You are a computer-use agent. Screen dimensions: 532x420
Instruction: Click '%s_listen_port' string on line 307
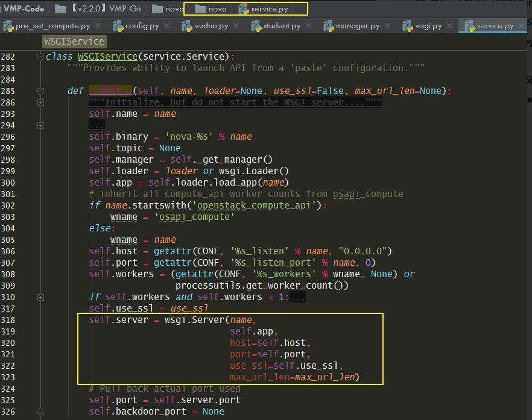(x=273, y=263)
